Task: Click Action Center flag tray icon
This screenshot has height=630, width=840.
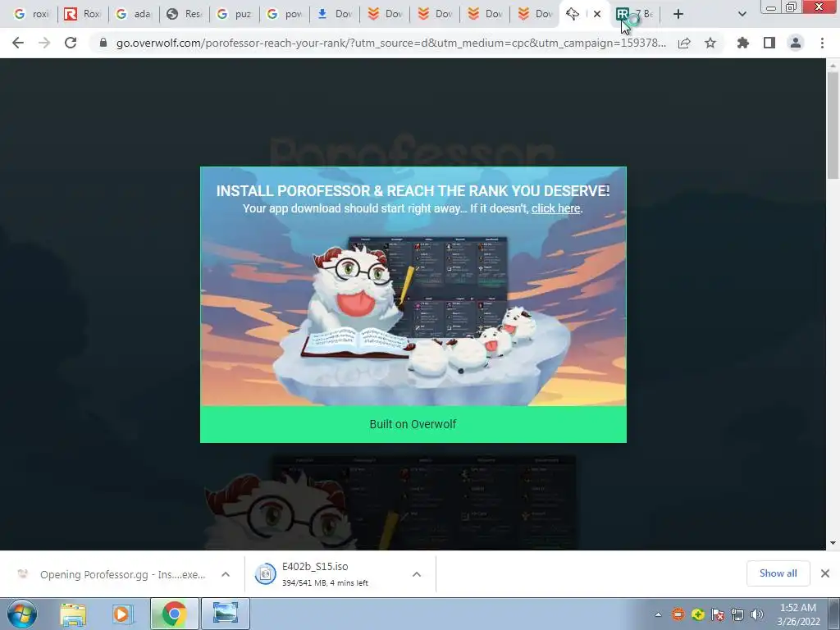Action: 718,614
